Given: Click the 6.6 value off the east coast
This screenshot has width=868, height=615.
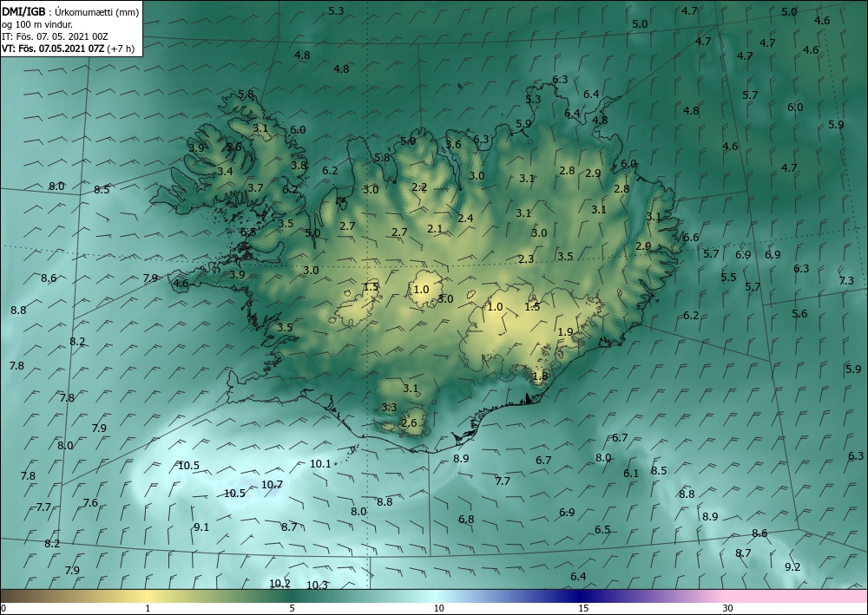Looking at the screenshot, I should [691, 238].
